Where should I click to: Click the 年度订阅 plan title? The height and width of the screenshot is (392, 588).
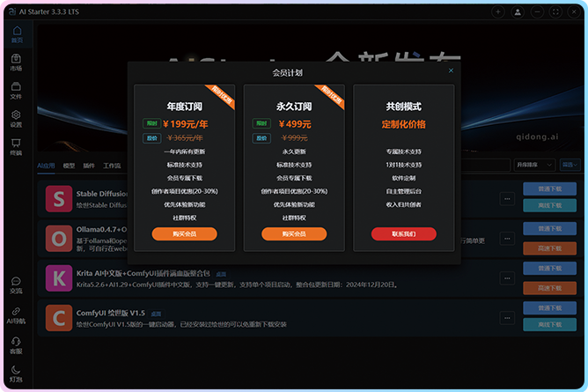click(x=185, y=107)
